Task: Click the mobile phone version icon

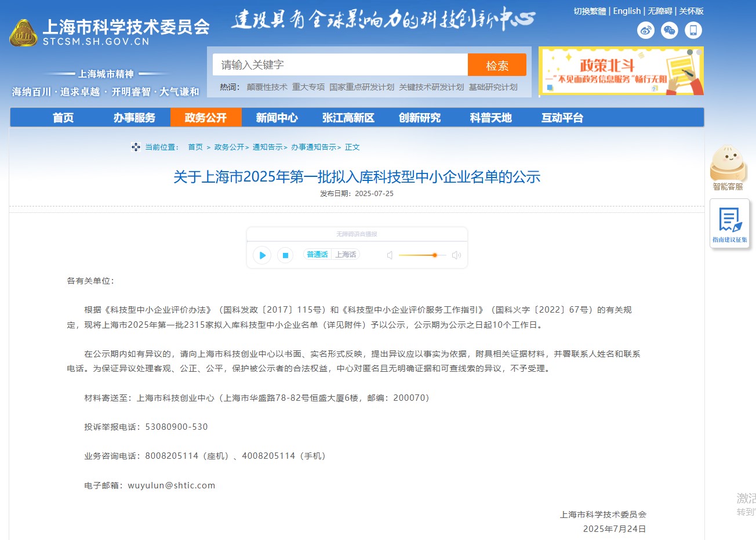Action: (693, 30)
